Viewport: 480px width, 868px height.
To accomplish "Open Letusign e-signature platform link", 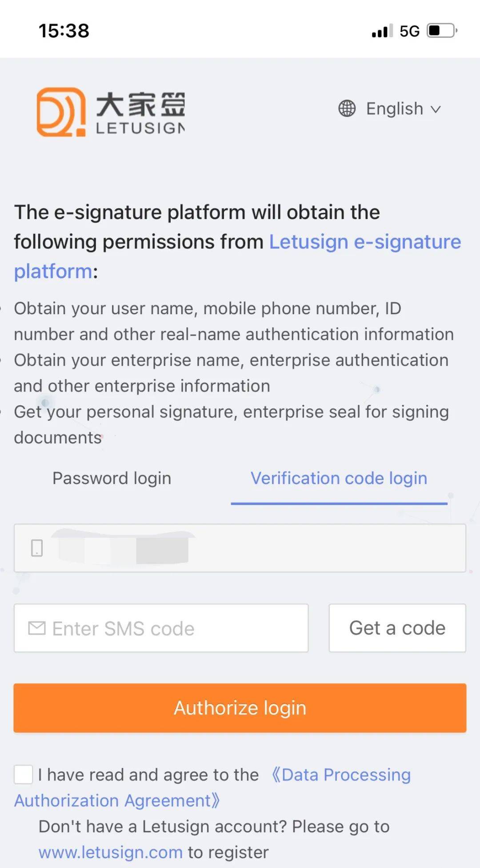I will [237, 256].
